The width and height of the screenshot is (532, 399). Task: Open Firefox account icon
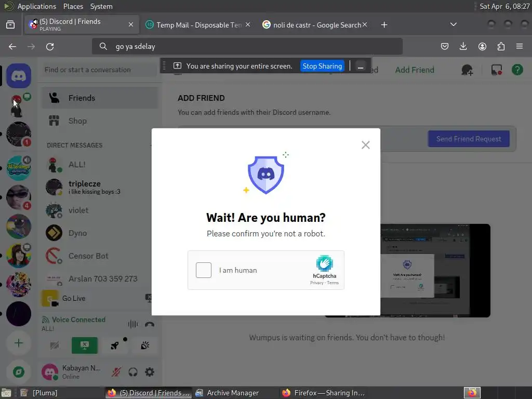tap(482, 46)
